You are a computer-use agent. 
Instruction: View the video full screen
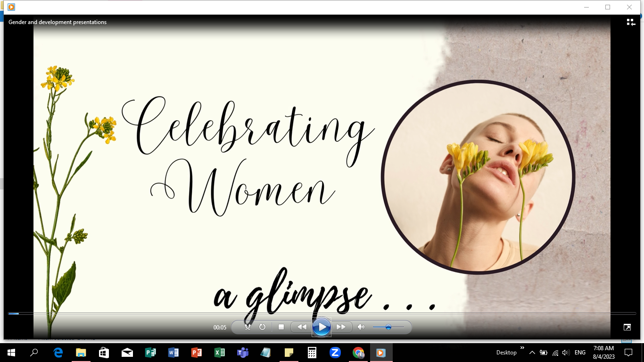pyautogui.click(x=627, y=327)
